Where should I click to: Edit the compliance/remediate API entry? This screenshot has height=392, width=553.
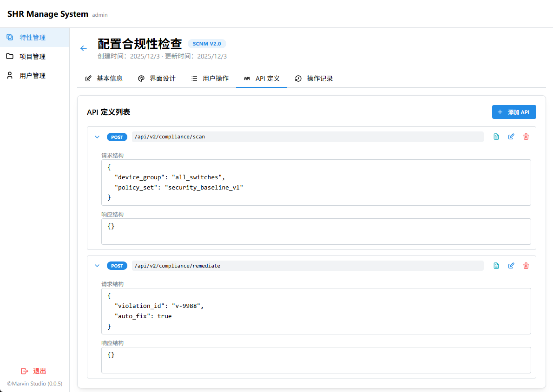click(x=511, y=266)
